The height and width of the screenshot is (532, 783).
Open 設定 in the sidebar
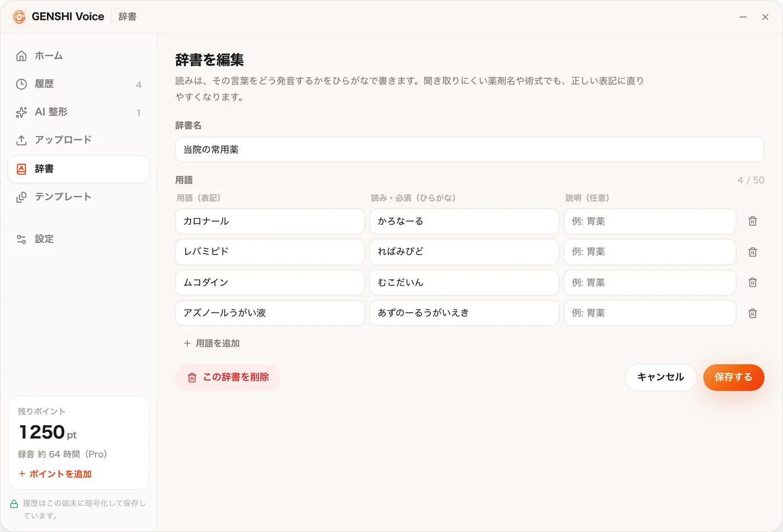click(x=78, y=239)
